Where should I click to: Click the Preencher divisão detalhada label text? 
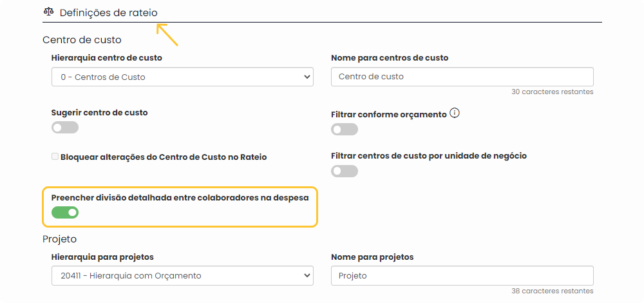tap(180, 198)
